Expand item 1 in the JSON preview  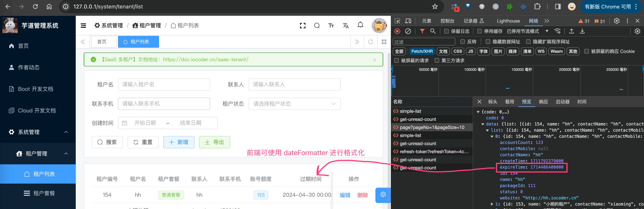pos(492,204)
